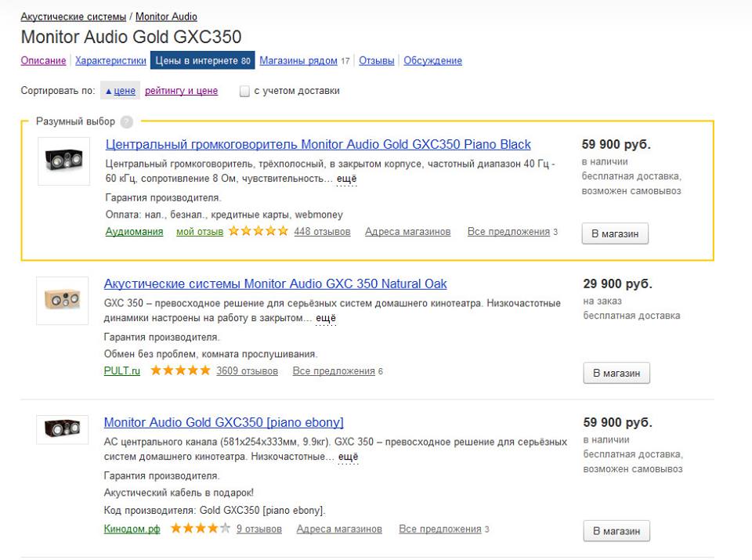Click the star rating for Аудиомания
The width and height of the screenshot is (752, 560).
[258, 232]
